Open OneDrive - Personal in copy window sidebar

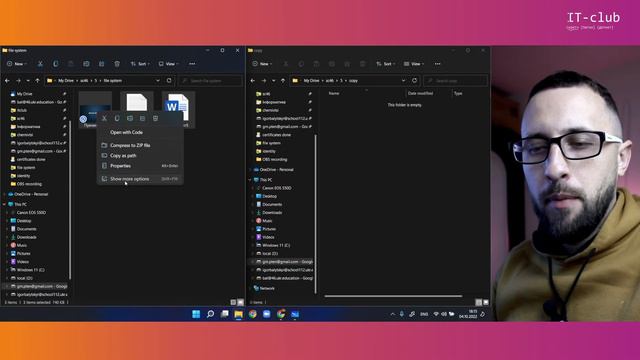coord(276,170)
